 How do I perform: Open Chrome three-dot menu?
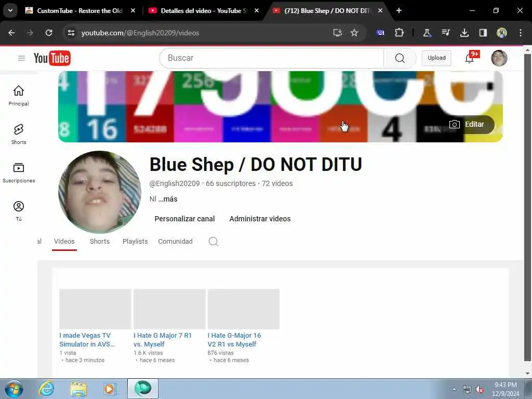[521, 33]
